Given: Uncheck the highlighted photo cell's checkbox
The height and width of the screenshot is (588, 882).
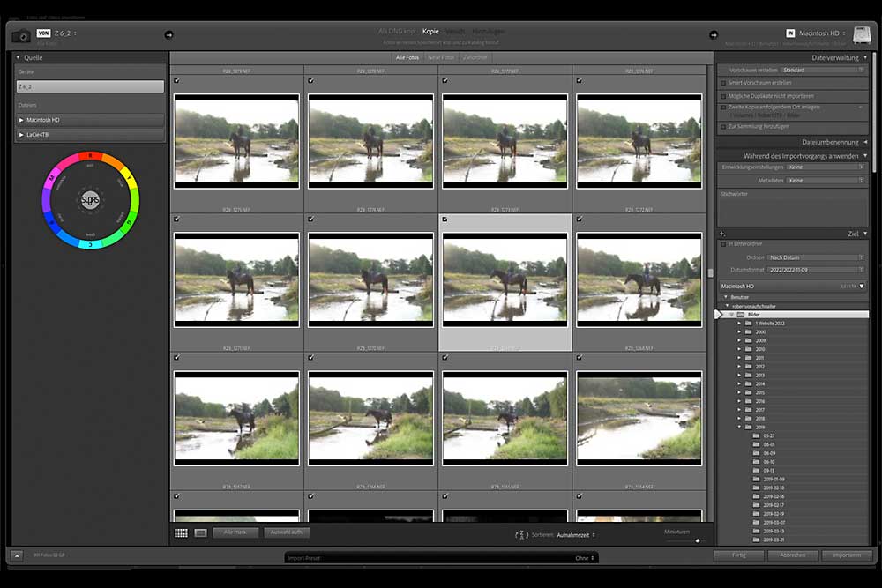Looking at the screenshot, I should [x=445, y=220].
